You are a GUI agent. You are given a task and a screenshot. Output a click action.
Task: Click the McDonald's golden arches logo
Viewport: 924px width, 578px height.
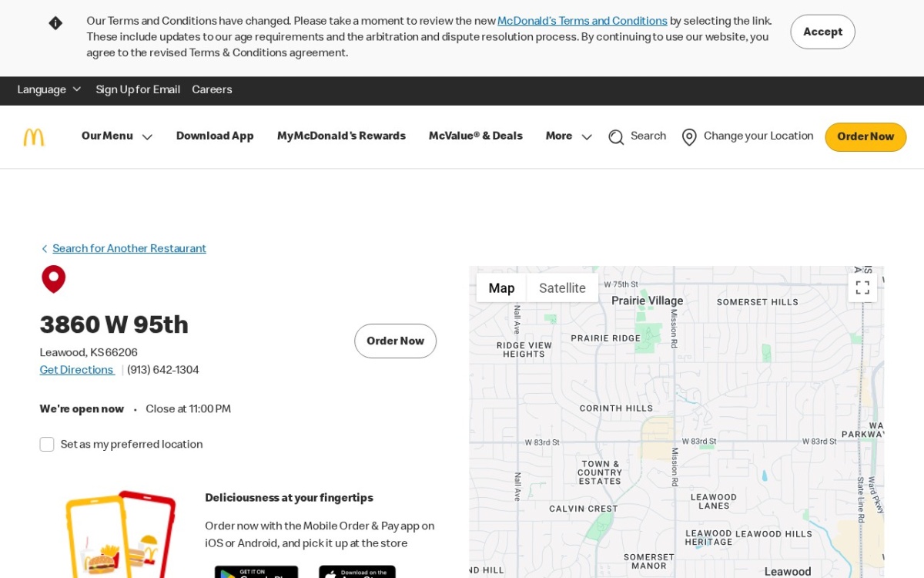tap(34, 137)
